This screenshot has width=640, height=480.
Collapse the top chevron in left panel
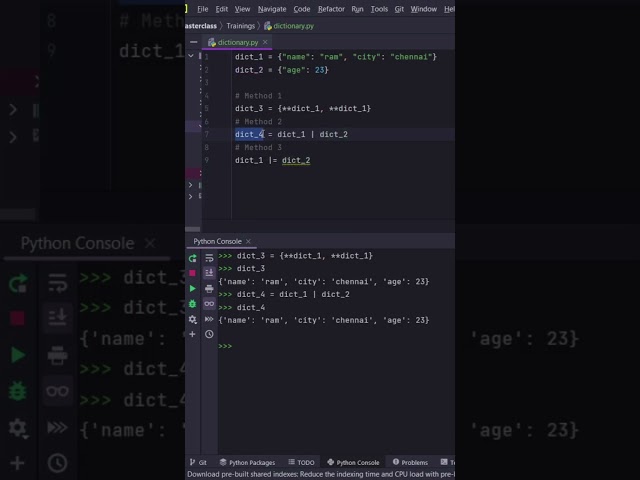tap(191, 56)
